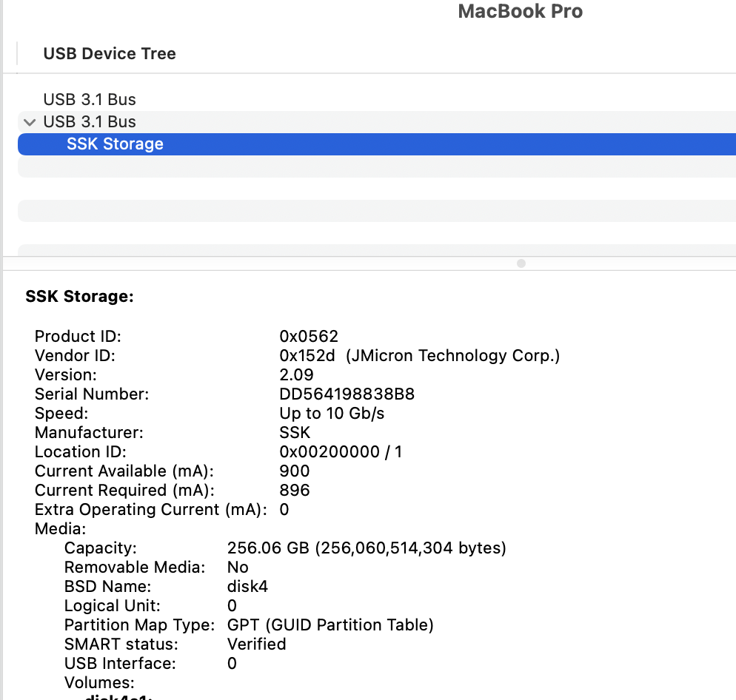Click the SMART status: label
The image size is (736, 700).
click(121, 645)
